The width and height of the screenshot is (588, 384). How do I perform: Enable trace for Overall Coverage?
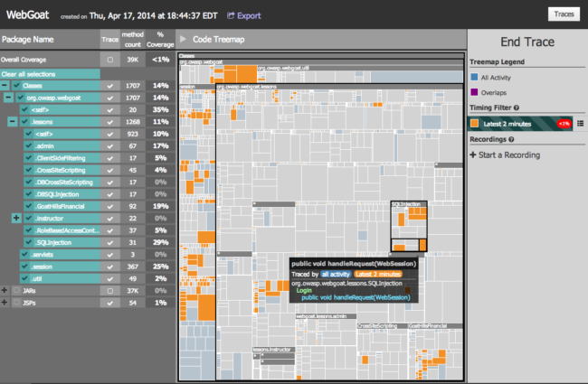[109, 60]
